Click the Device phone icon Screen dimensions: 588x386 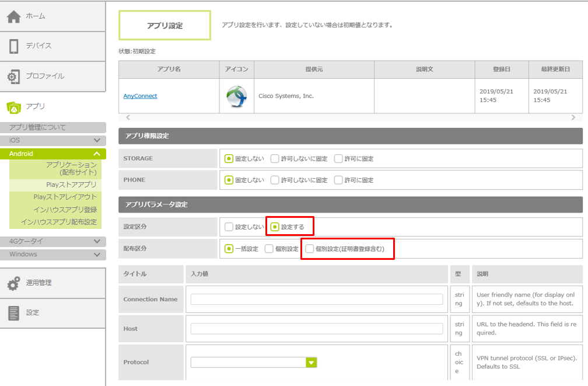[x=14, y=46]
